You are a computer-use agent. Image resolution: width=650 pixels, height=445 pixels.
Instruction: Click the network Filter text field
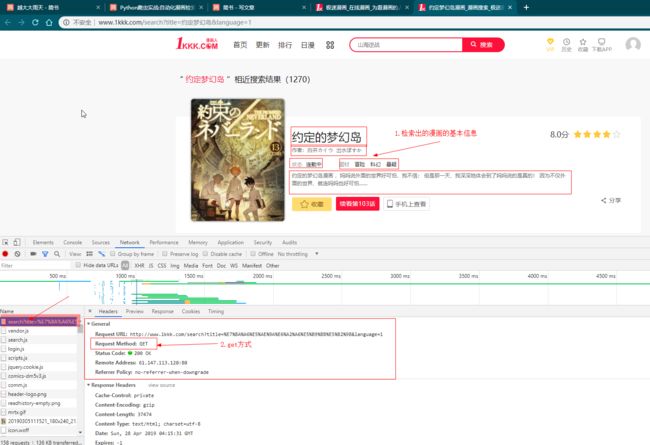(35, 265)
